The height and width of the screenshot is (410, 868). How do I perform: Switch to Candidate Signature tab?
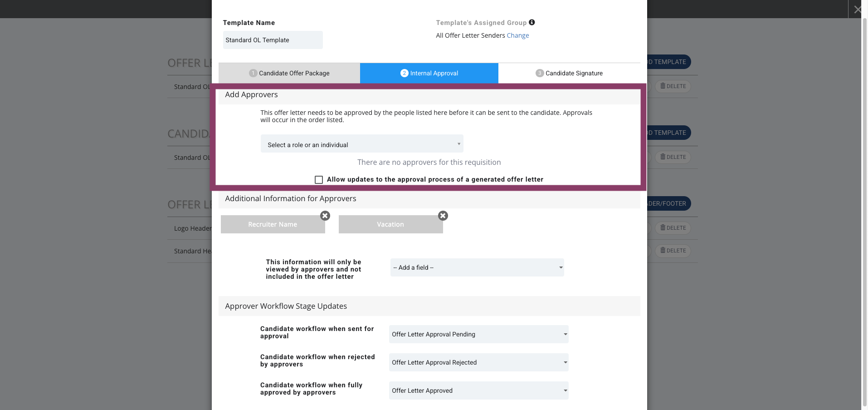click(569, 73)
